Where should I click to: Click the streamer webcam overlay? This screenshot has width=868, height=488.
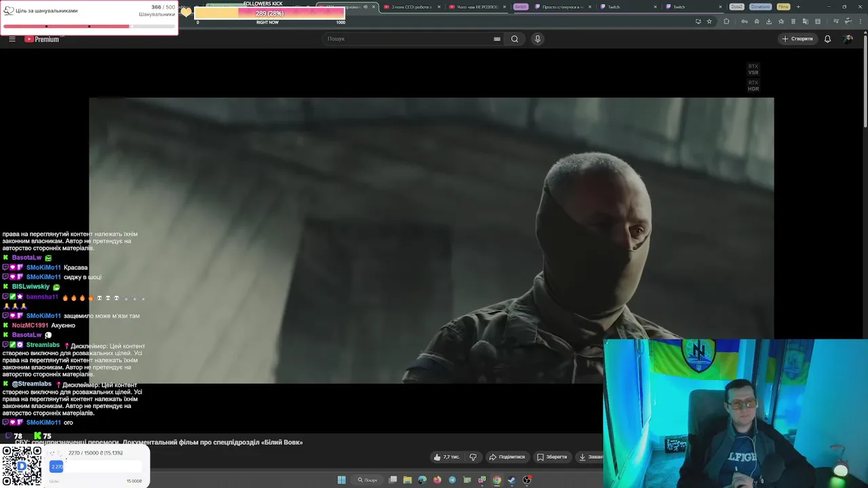(736, 413)
